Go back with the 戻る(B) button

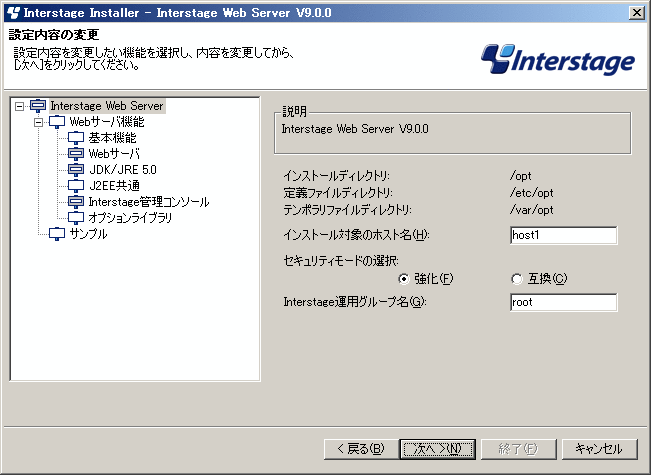pos(361,449)
